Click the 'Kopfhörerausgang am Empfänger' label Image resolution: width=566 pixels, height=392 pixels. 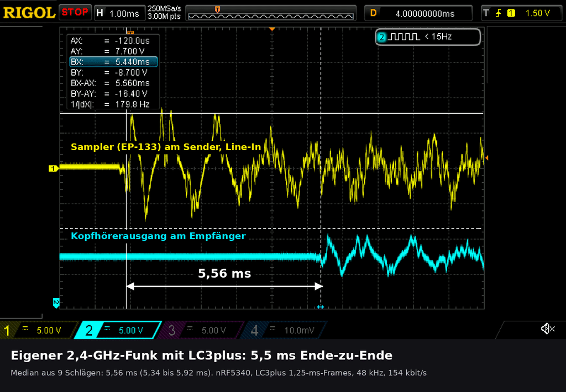(158, 236)
